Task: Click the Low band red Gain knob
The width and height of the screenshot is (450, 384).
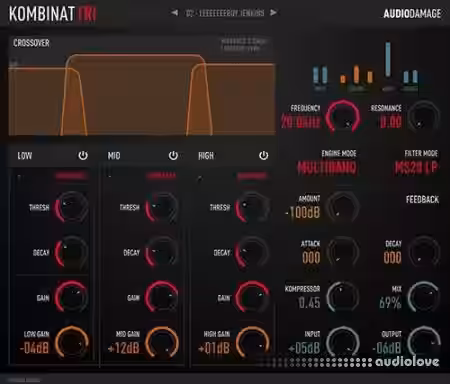Action: point(71,297)
